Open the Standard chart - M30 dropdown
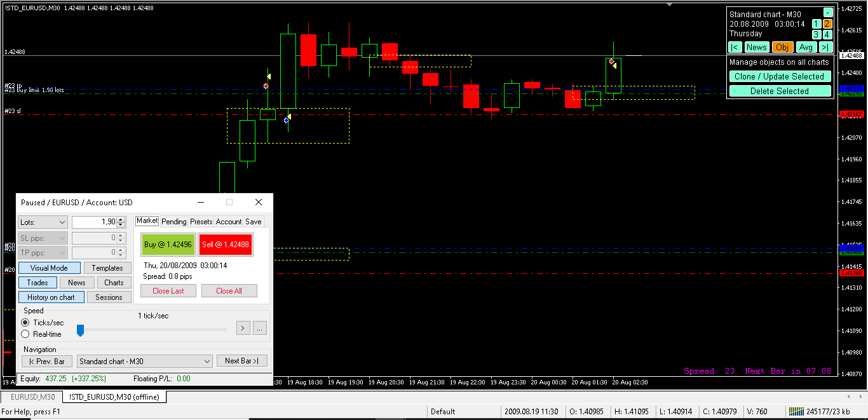Viewport: 868px width, 420px height. click(144, 361)
